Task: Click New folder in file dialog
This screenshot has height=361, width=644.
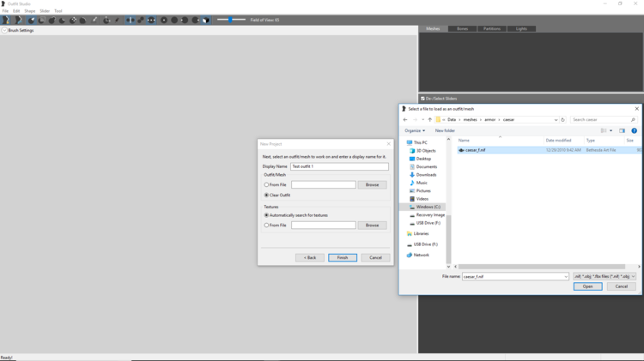Action: (445, 130)
